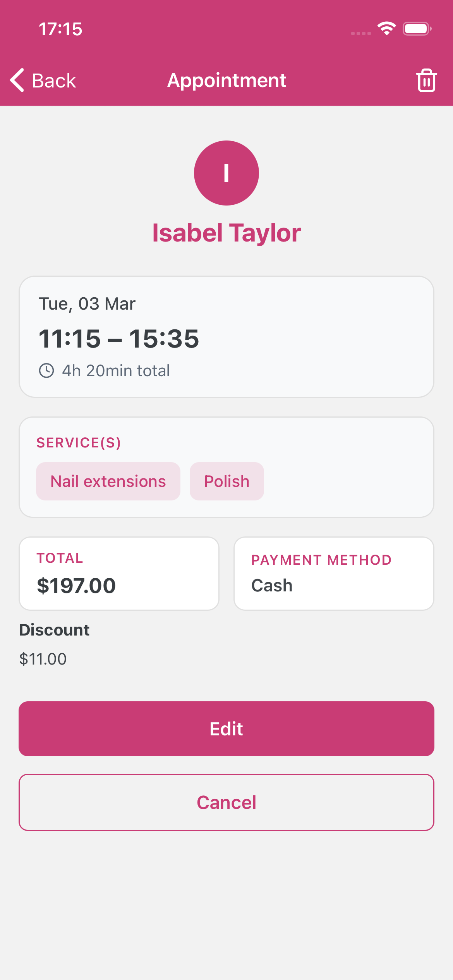Tap the 17:15 status bar clock
The image size is (453, 980).
tap(60, 29)
